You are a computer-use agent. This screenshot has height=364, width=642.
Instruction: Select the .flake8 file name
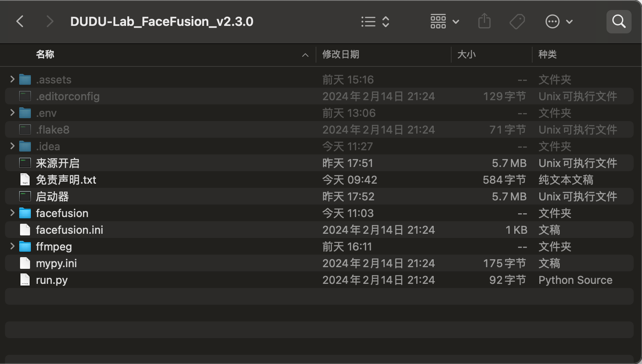(53, 130)
